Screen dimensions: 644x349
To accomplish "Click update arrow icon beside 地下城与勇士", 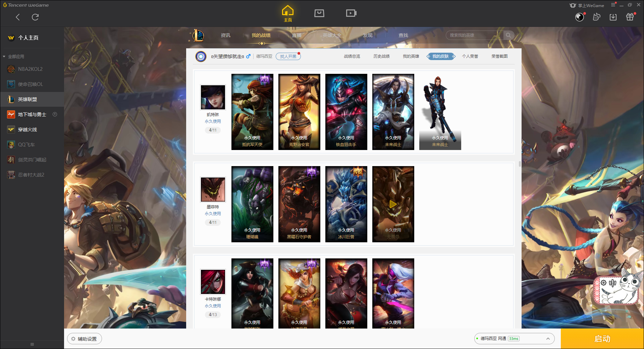I will [x=55, y=114].
